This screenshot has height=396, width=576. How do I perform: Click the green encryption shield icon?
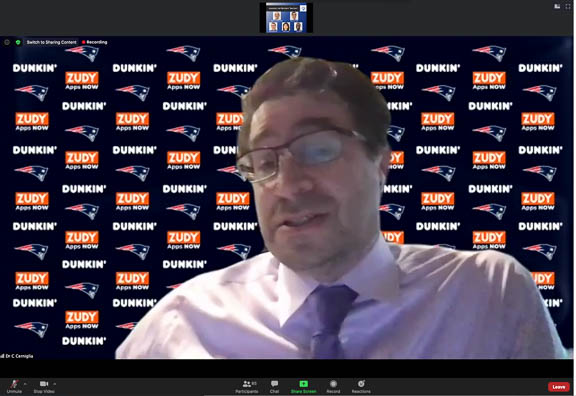pyautogui.click(x=18, y=42)
